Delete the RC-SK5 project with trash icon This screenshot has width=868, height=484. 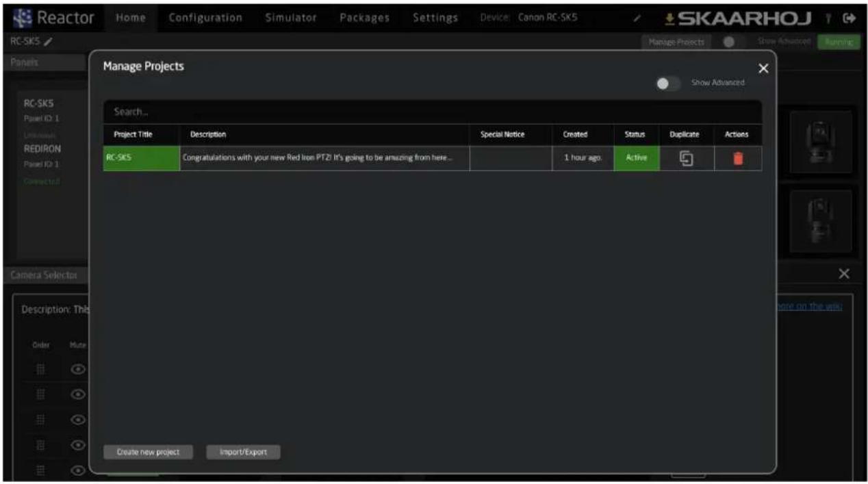737,158
